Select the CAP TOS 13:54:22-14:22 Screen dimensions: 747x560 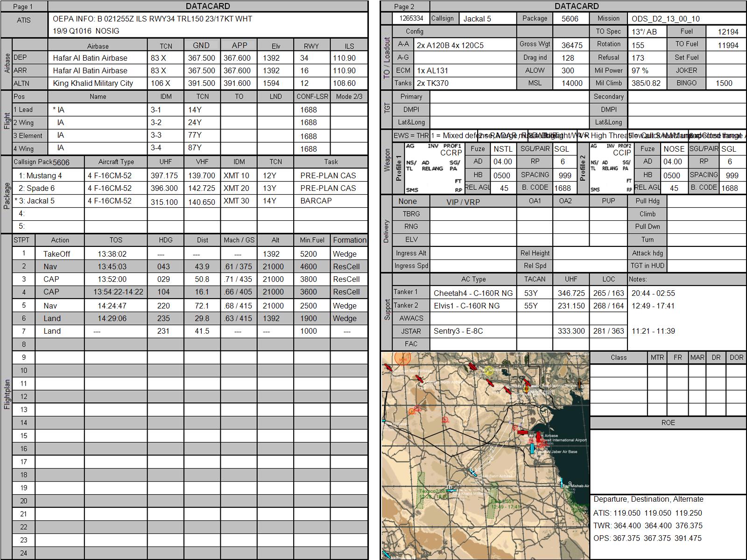[x=118, y=292]
